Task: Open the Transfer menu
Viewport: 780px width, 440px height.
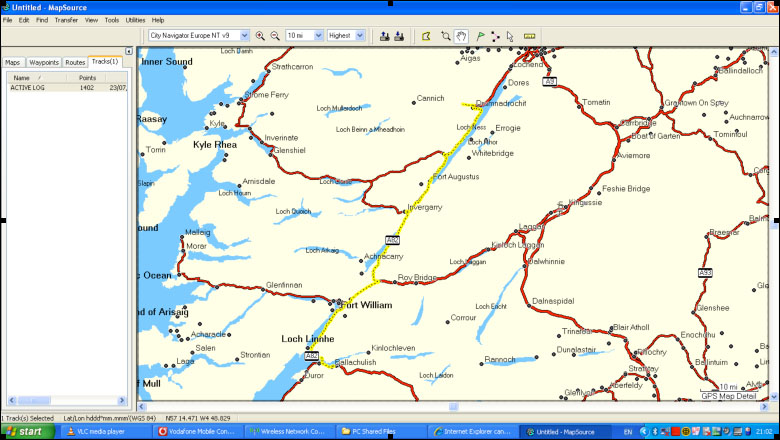Action: tap(66, 20)
